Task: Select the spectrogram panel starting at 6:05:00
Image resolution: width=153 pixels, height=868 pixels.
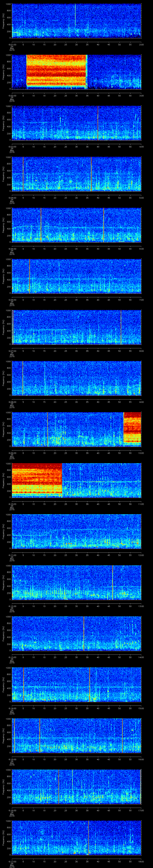Action: click(x=76, y=225)
